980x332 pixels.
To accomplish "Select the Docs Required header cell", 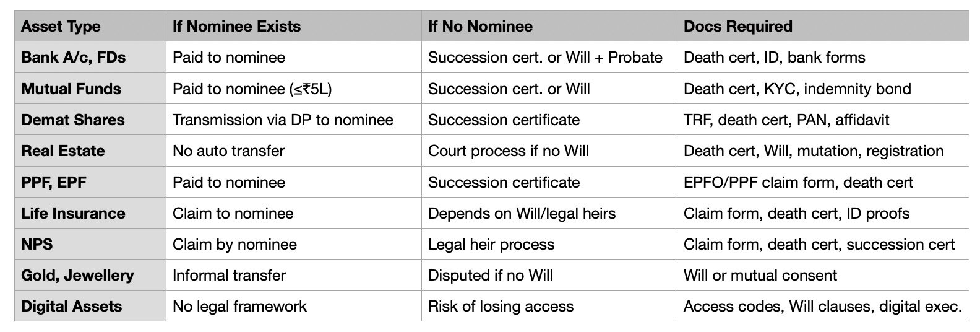I will tap(737, 27).
